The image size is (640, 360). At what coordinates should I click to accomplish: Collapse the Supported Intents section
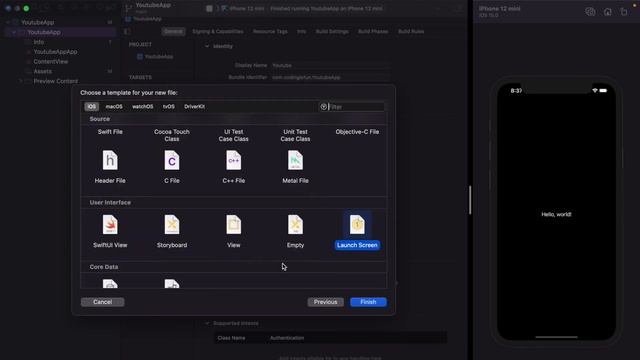(x=207, y=323)
